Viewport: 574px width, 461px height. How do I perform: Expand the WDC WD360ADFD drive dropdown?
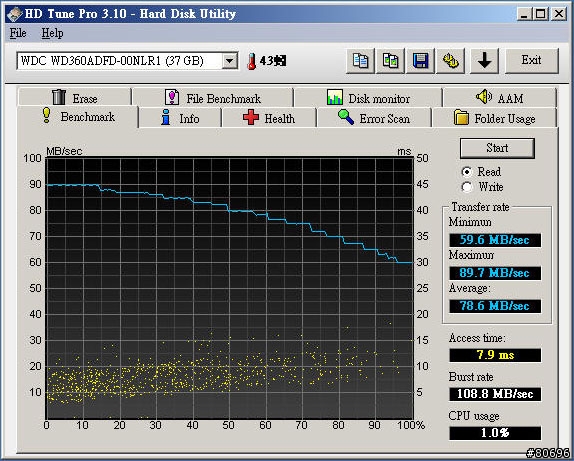[230, 61]
